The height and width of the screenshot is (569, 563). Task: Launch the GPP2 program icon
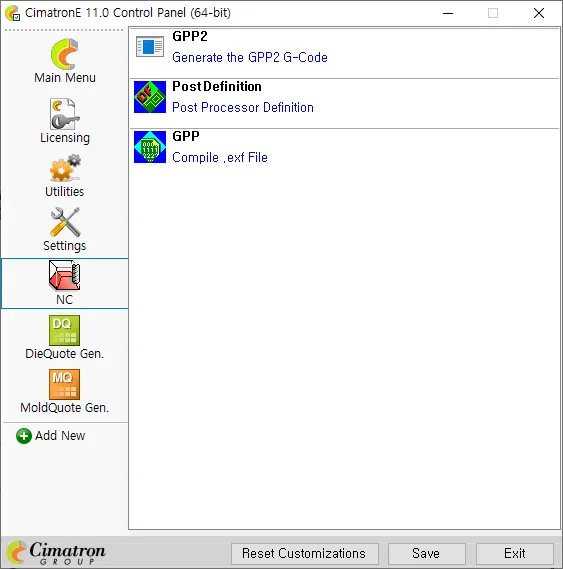150,46
